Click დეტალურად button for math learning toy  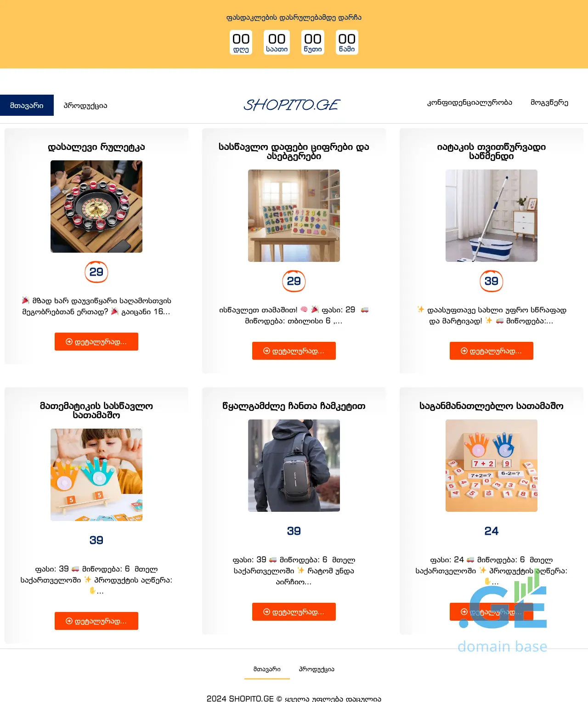coord(96,621)
